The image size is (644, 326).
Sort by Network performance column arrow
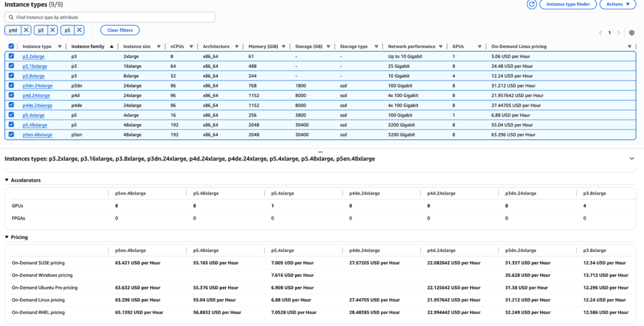(441, 47)
